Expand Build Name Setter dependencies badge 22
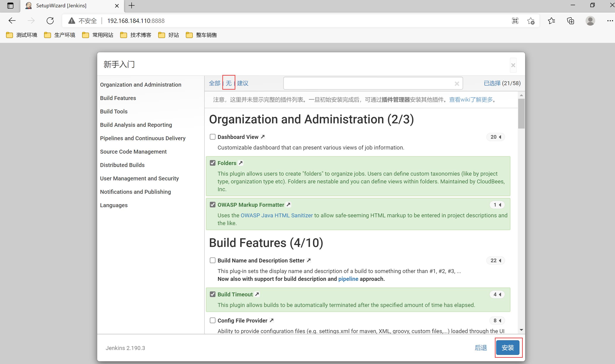Image resolution: width=615 pixels, height=364 pixels. click(496, 261)
